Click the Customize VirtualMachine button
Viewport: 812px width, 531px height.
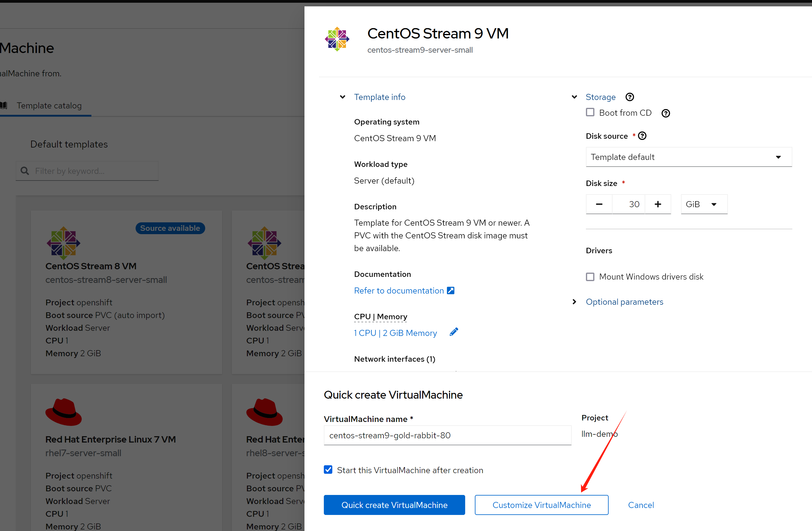pyautogui.click(x=541, y=505)
